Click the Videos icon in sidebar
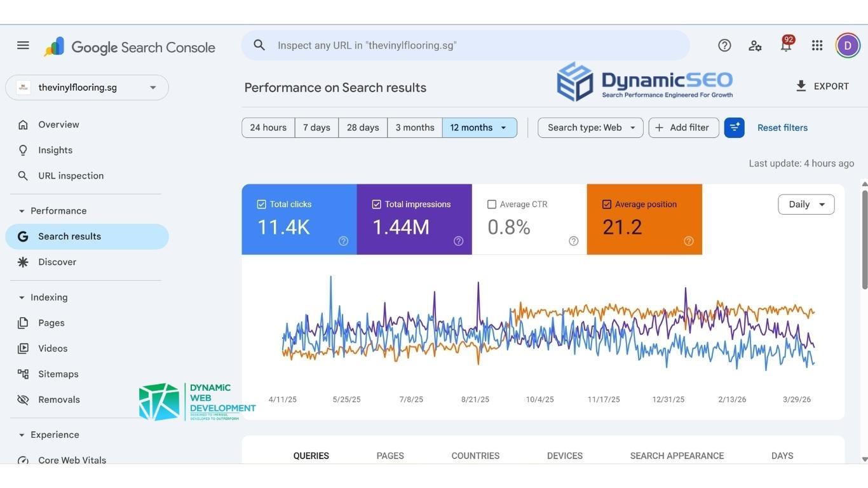The image size is (868, 488). (23, 348)
